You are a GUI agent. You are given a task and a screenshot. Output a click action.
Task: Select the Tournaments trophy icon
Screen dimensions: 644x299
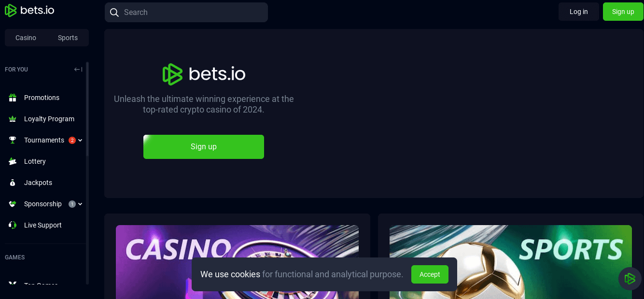click(13, 140)
